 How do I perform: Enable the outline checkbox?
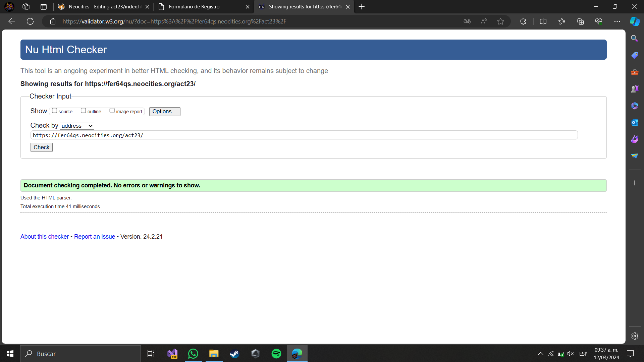coord(83,111)
